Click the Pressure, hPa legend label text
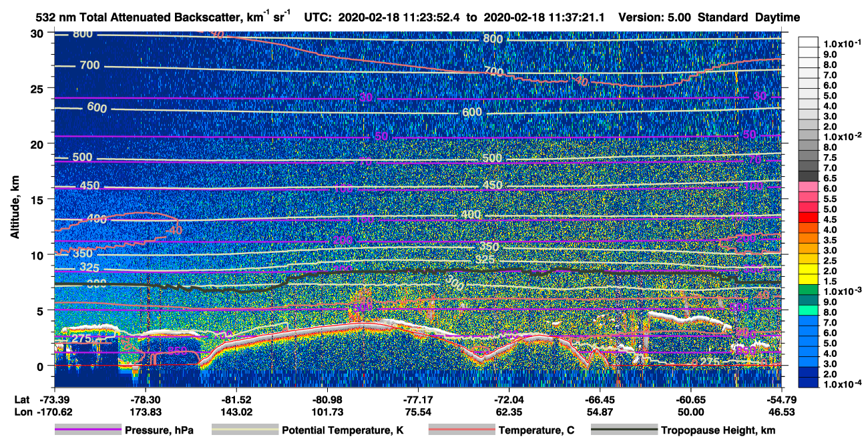868x445 pixels. [x=158, y=431]
